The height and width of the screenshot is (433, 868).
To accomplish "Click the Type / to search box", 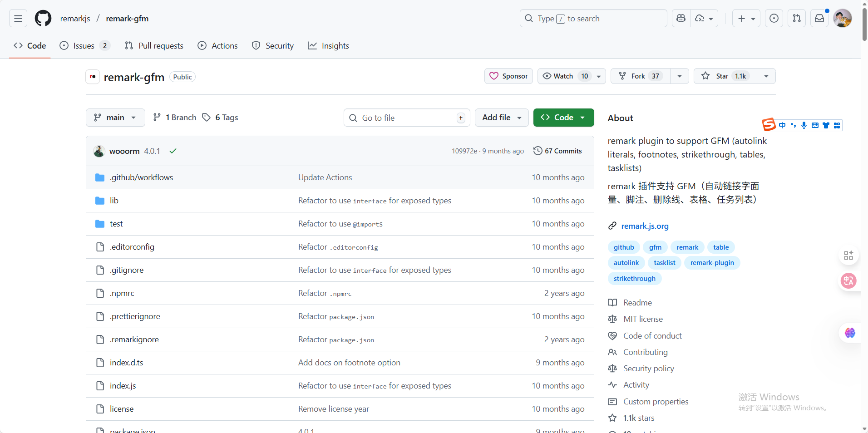I will (x=593, y=19).
